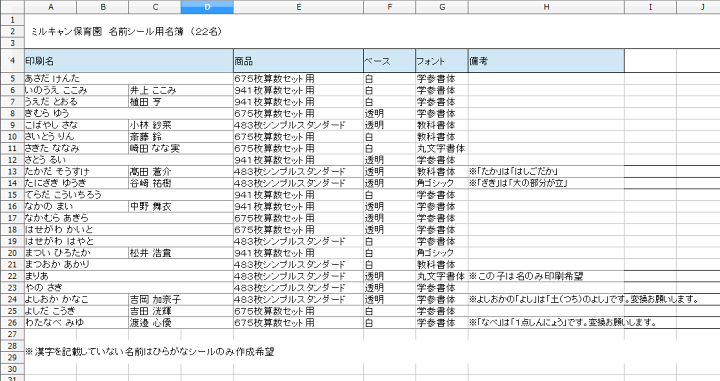Select row 4 header
Viewport: 720px width, 381px height.
click(12, 61)
